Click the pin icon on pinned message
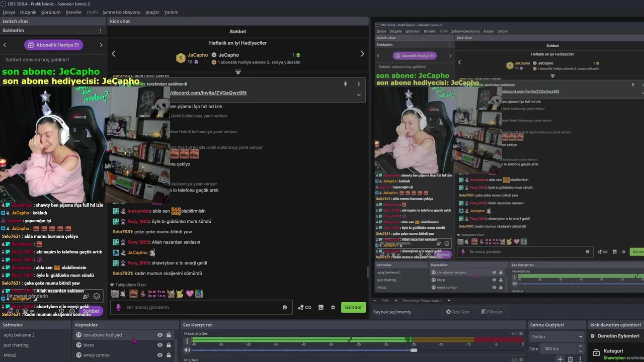The image size is (644, 362). pos(345,84)
